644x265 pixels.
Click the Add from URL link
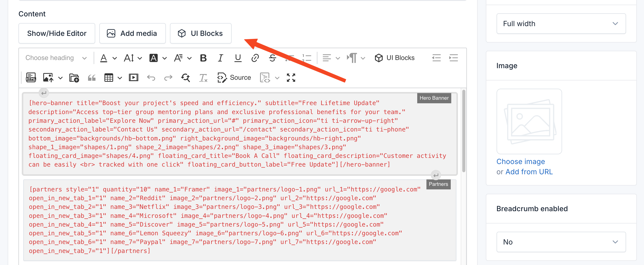529,172
